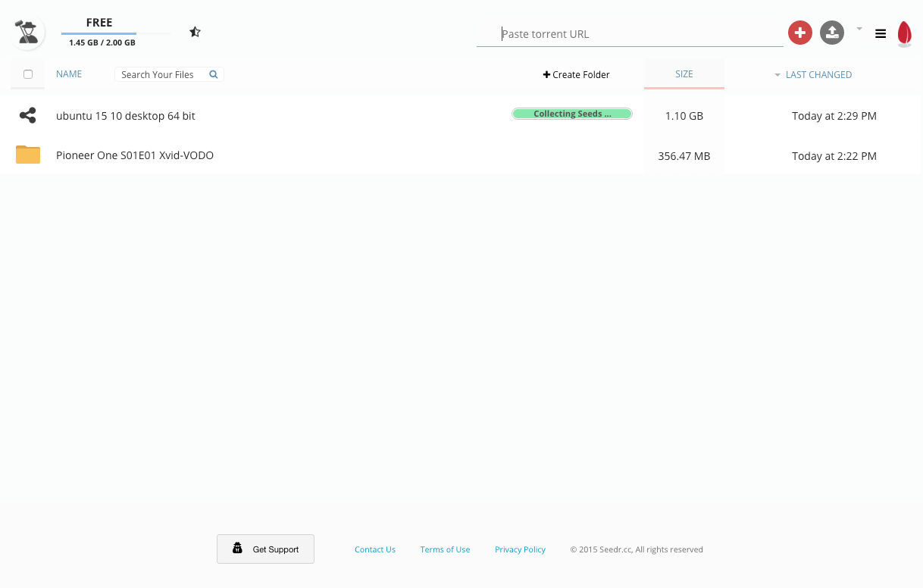
Task: Click the LAST CHANGED sort arrow
Action: tap(778, 75)
